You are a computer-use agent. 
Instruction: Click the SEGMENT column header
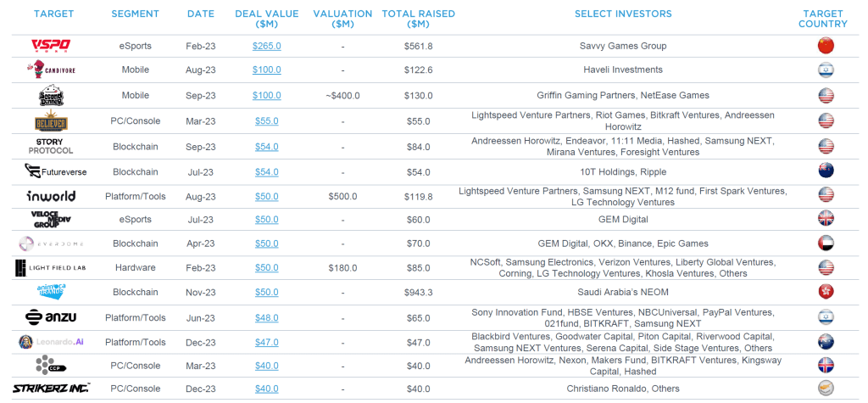[135, 14]
